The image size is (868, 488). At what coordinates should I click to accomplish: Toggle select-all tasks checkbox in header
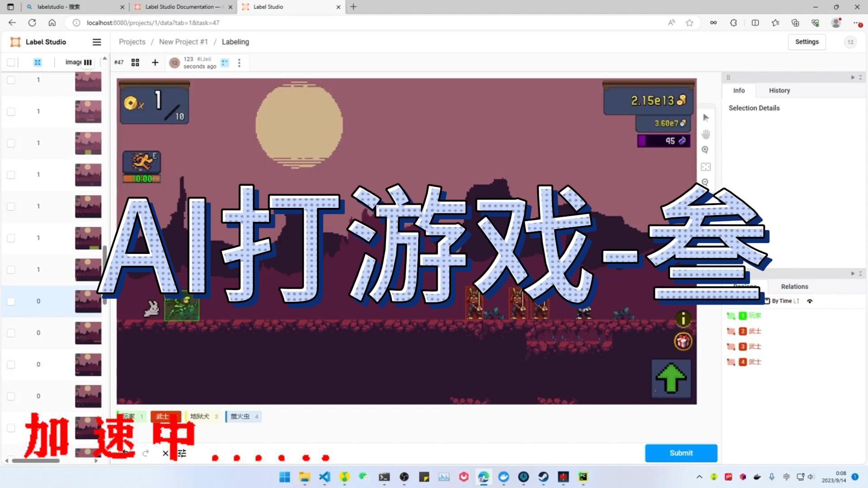tap(11, 62)
